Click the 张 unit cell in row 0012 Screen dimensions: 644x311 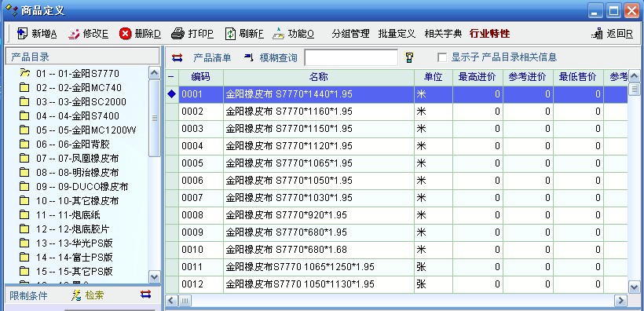pyautogui.click(x=434, y=284)
